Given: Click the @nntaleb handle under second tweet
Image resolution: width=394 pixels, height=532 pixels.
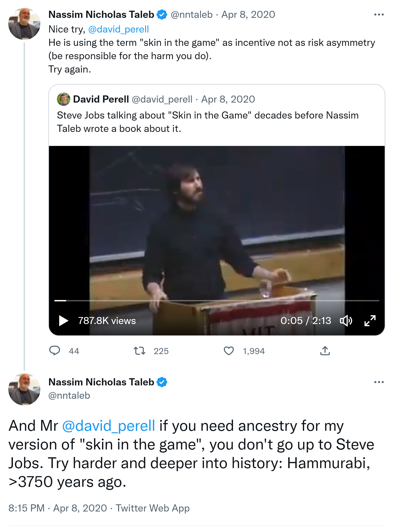Looking at the screenshot, I should coord(69,396).
